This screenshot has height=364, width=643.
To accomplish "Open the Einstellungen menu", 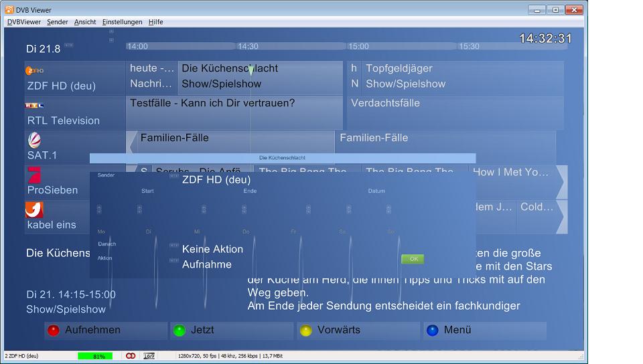I will pos(122,22).
